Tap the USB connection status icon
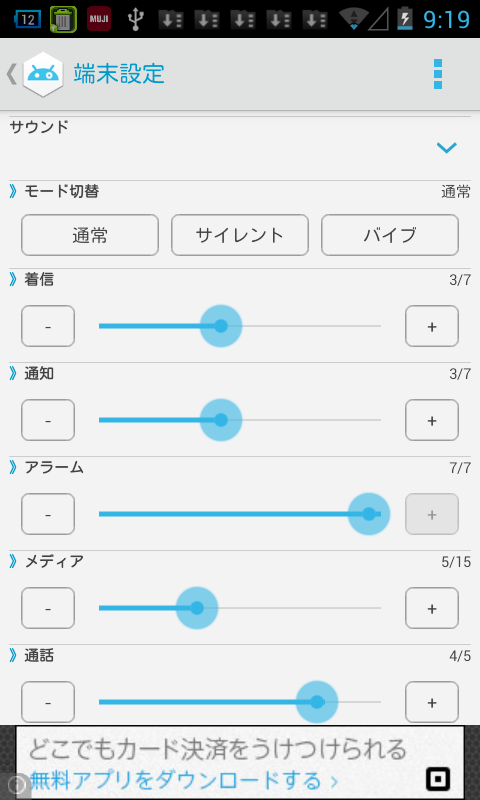Screen dimensions: 480x800 pos(135,19)
